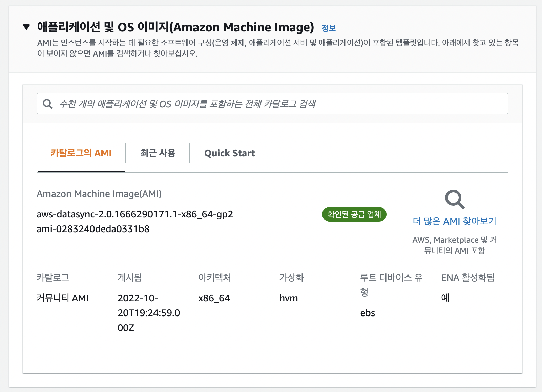Click the 커뮤니티 AMI catalog value

pos(62,298)
